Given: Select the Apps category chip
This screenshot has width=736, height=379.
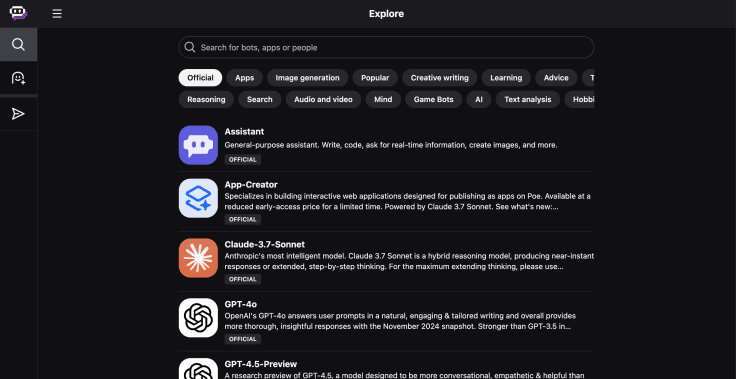Looking at the screenshot, I should point(245,78).
